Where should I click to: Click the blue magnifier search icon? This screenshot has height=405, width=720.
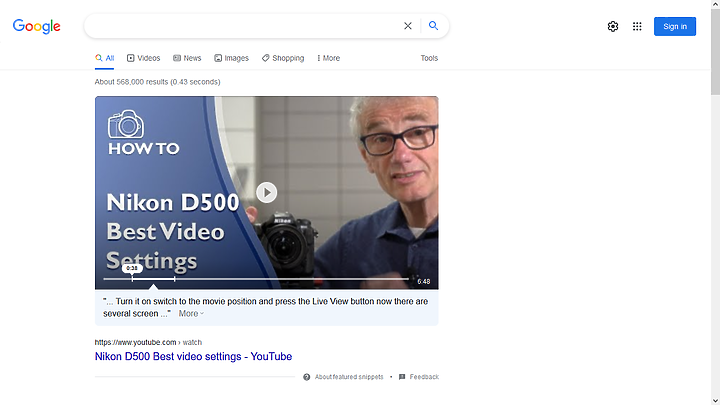click(x=433, y=26)
